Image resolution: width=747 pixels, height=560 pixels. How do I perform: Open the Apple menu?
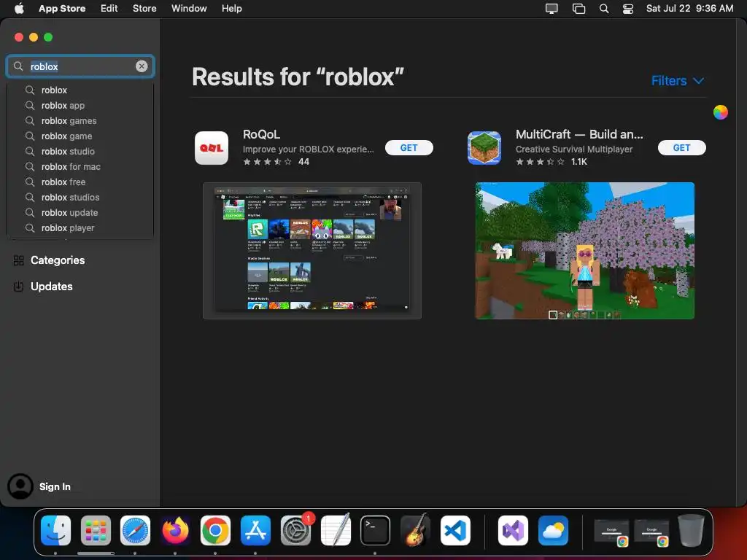pos(19,8)
